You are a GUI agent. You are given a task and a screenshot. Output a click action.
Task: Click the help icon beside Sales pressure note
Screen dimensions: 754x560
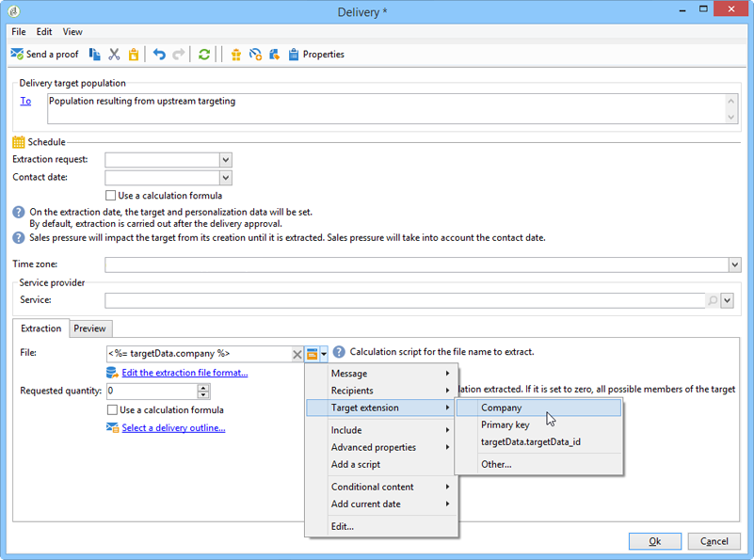point(18,238)
